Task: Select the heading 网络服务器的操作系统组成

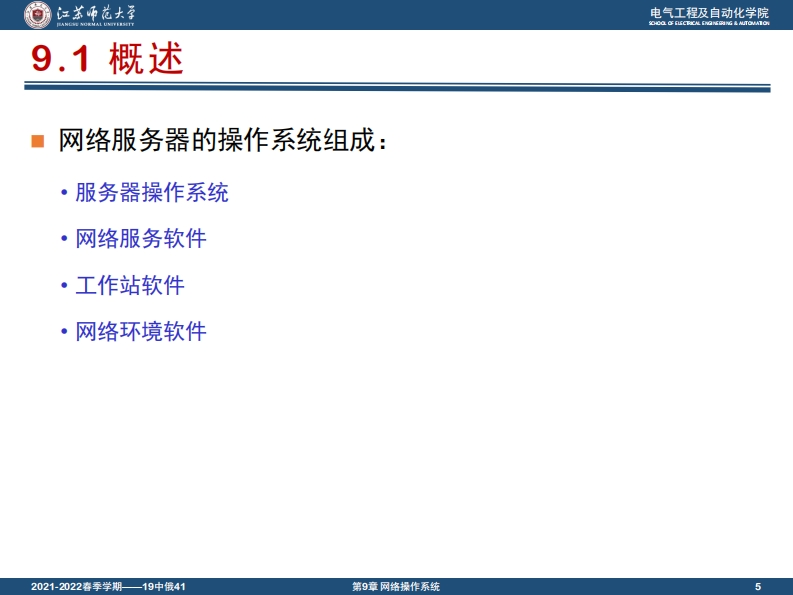Action: tap(222, 141)
